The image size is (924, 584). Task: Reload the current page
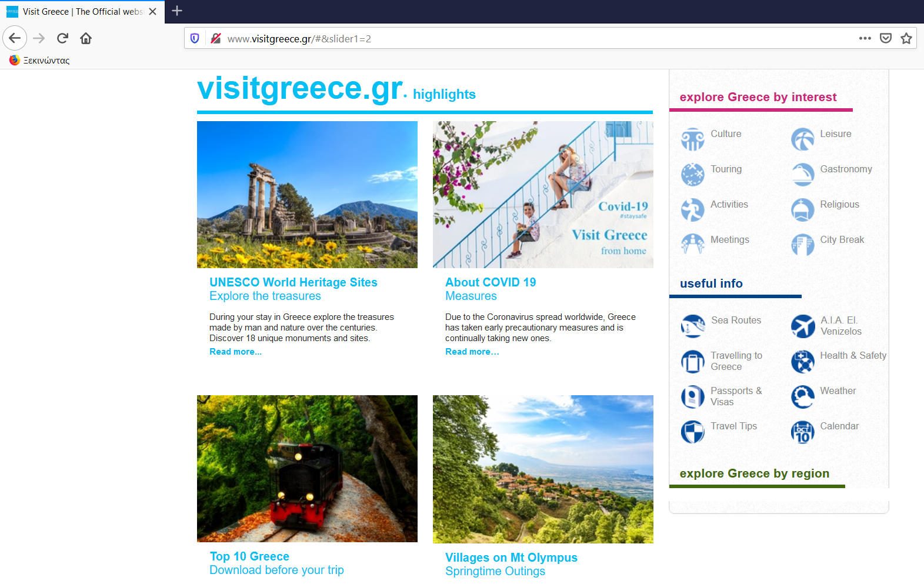tap(62, 38)
